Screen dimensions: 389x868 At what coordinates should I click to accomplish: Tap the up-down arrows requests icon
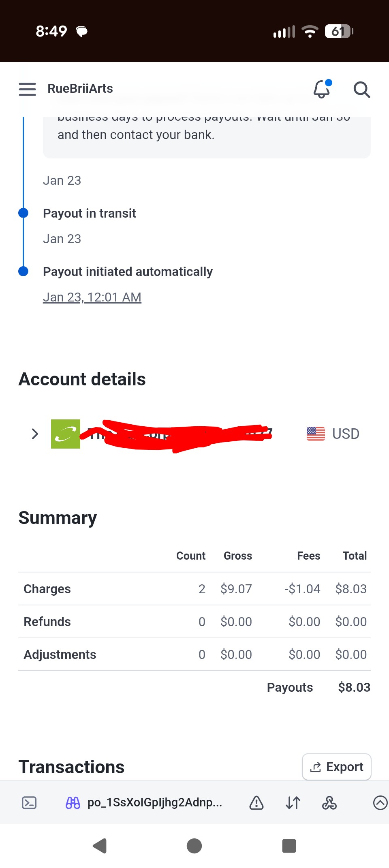(293, 803)
